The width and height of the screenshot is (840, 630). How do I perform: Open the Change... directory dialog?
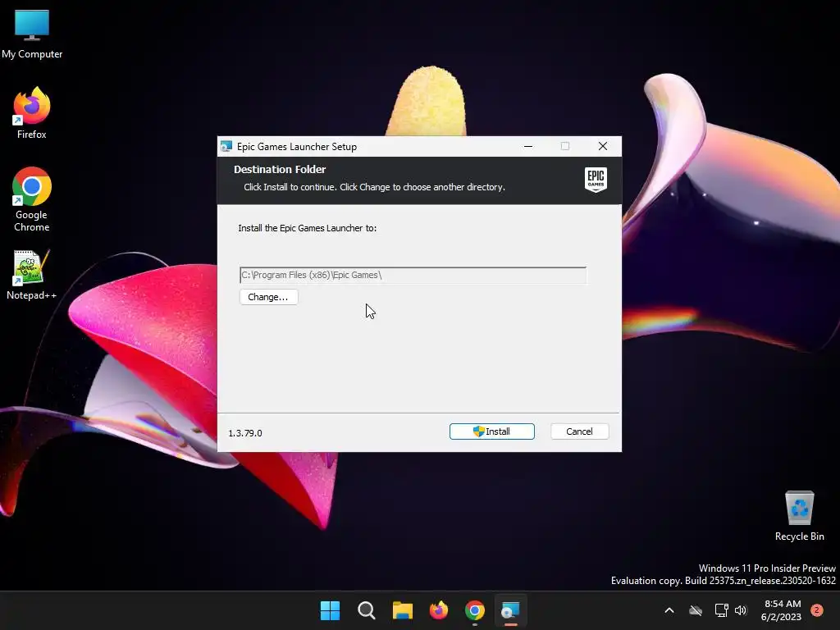268,297
